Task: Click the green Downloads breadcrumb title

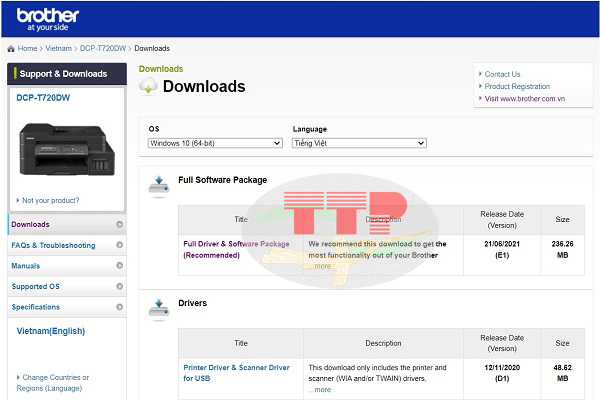Action: [161, 69]
